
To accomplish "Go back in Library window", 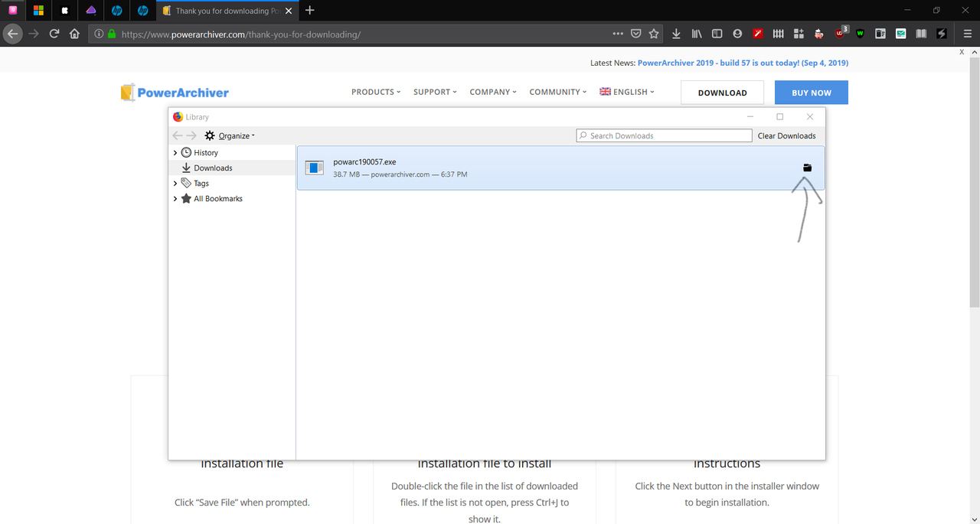I will (178, 135).
